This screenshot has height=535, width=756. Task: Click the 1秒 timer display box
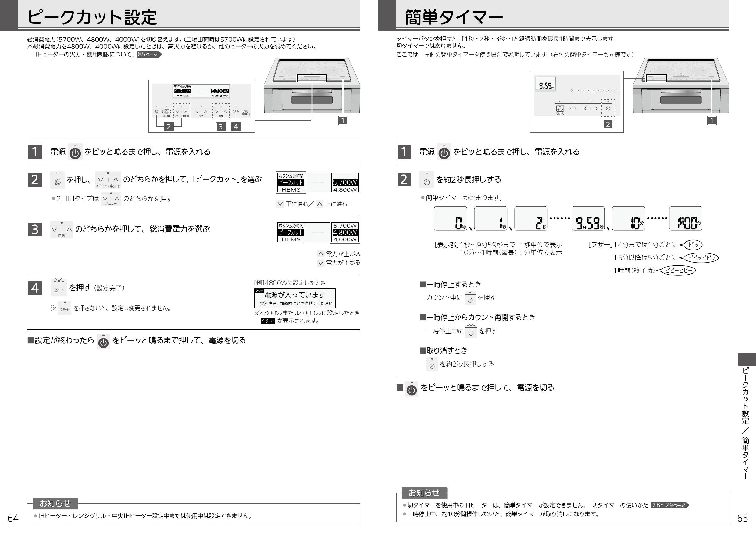click(490, 218)
